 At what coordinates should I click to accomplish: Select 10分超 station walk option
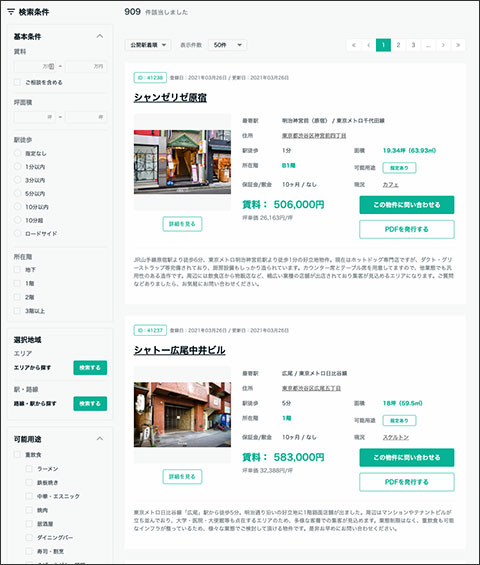[17, 220]
